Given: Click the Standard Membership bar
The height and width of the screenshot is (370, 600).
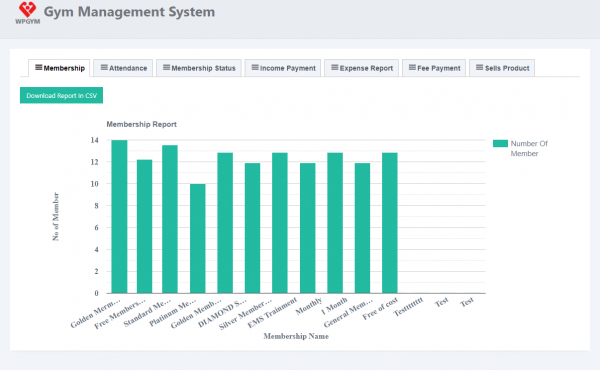Looking at the screenshot, I should coord(170,219).
